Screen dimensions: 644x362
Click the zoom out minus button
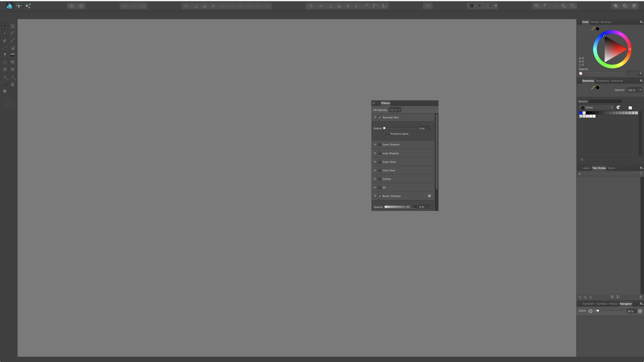591,311
